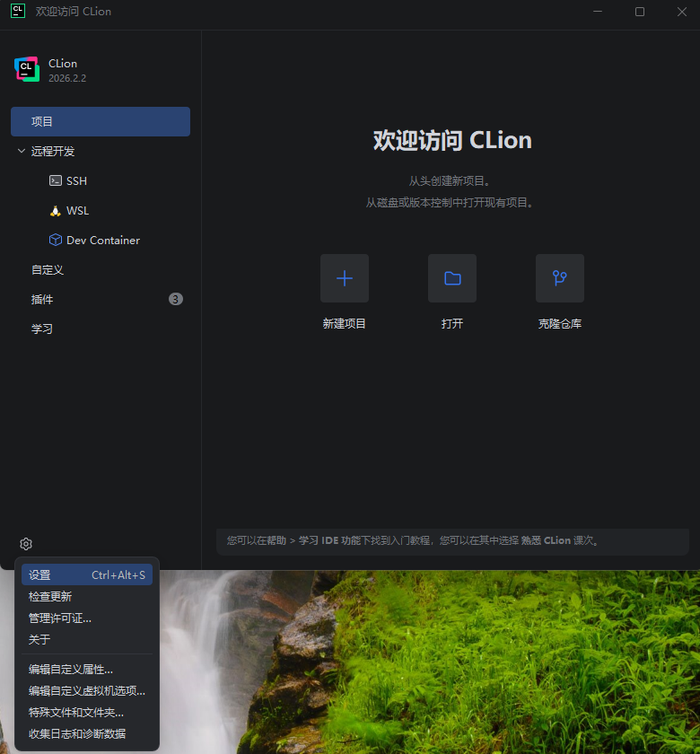700x754 pixels.
Task: Choose 编辑自定义虚拟机选项... menu item
Action: pyautogui.click(x=87, y=691)
